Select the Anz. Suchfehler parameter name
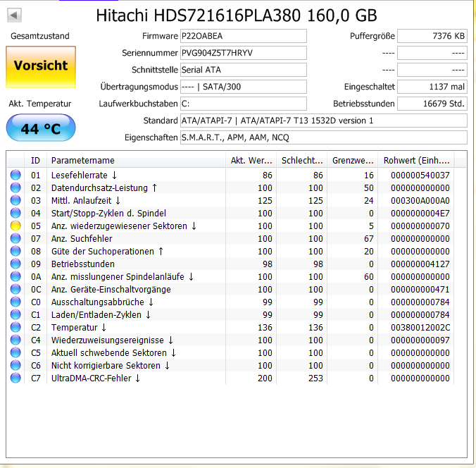Image resolution: width=476 pixels, height=468 pixels. [82, 238]
